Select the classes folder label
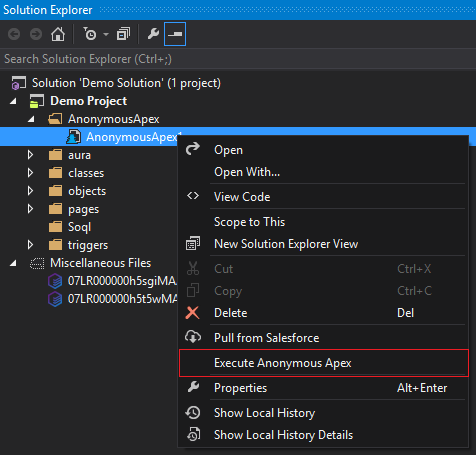Screen dimensions: 476x455 coord(86,173)
